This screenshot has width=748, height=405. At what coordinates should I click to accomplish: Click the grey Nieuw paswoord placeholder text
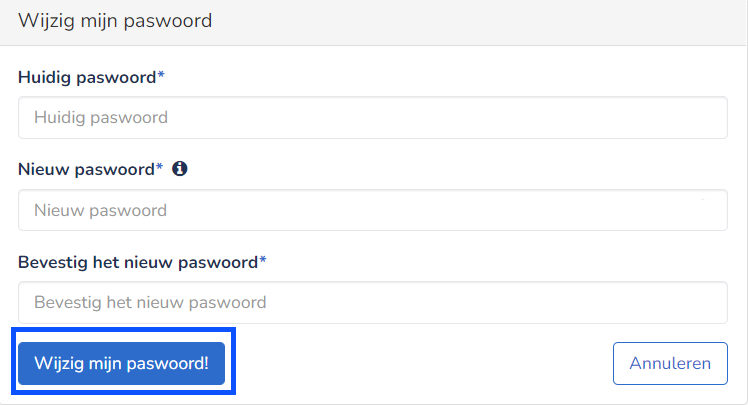[100, 210]
